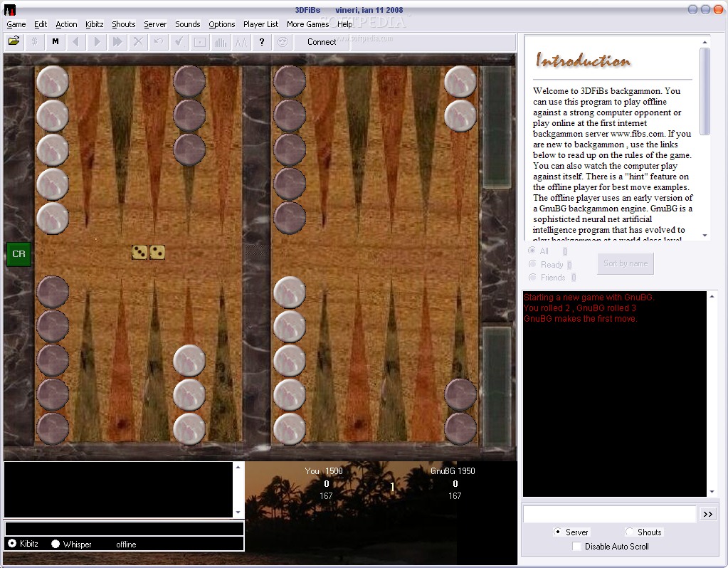Screen dimensions: 728x568
Task: Click the game log scroll up arrow
Action: 712,296
